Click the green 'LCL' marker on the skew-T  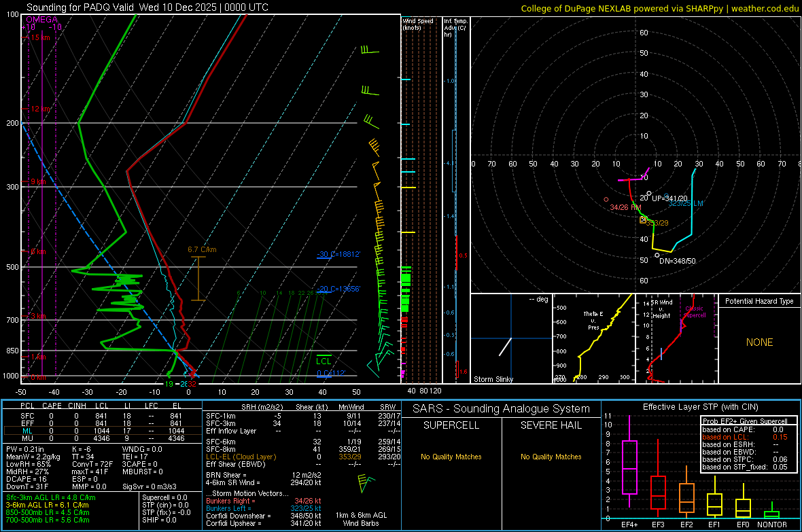click(x=324, y=361)
